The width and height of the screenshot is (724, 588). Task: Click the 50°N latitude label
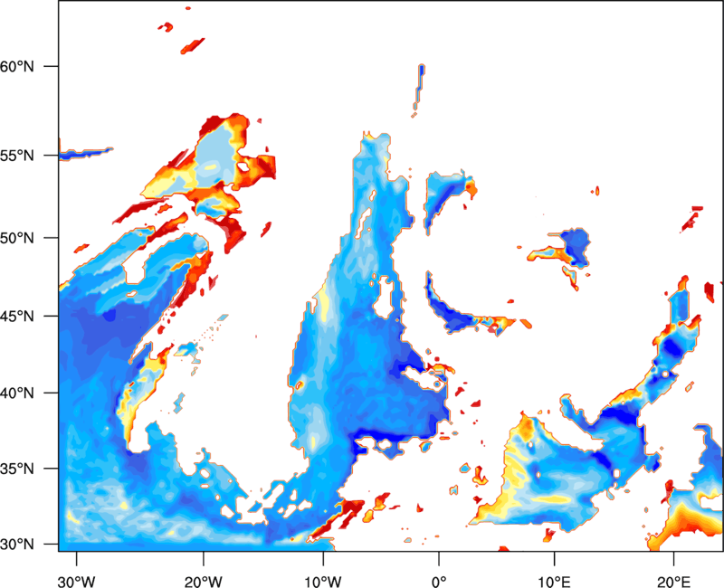(17, 239)
